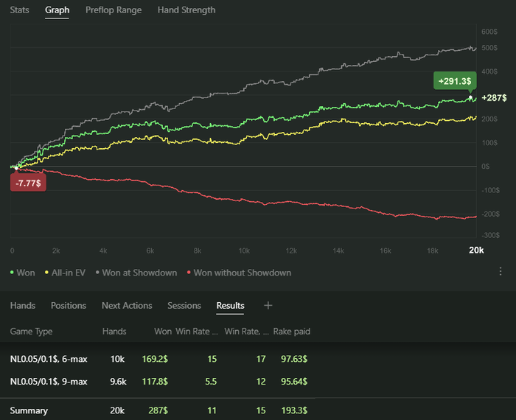The height and width of the screenshot is (420, 516).
Task: Open the Stats tab
Action: [19, 10]
